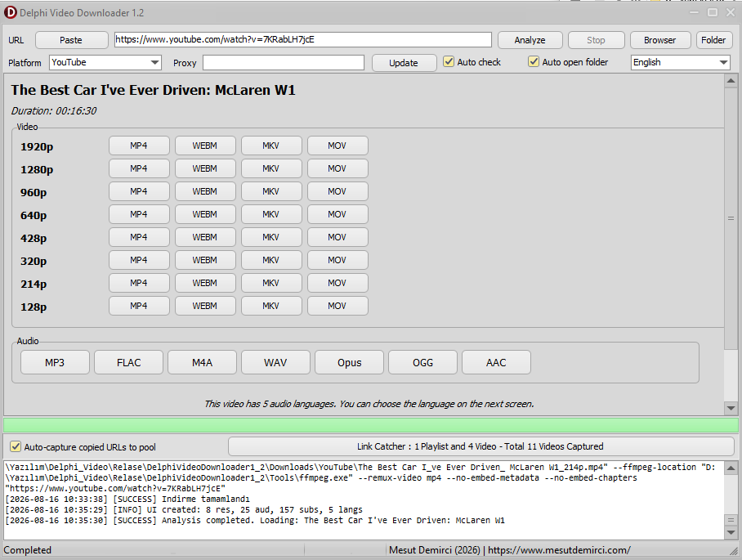742x560 pixels.
Task: Click the mesutdemirci.com link in status bar
Action: click(x=559, y=550)
